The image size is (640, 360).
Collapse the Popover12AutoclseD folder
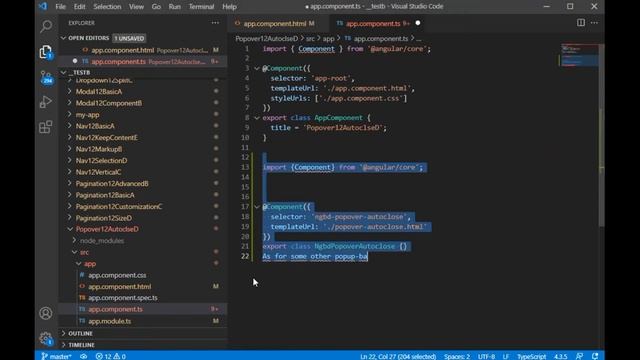[x=107, y=229]
